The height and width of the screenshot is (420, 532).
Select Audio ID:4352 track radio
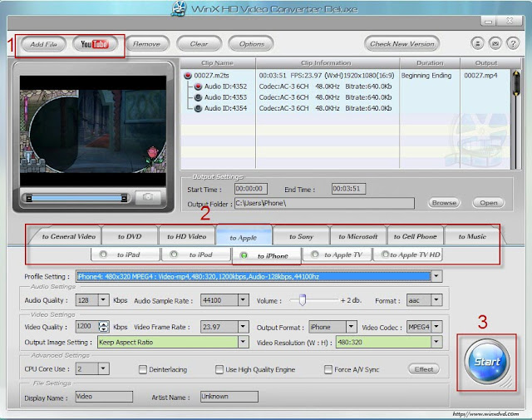click(x=198, y=86)
